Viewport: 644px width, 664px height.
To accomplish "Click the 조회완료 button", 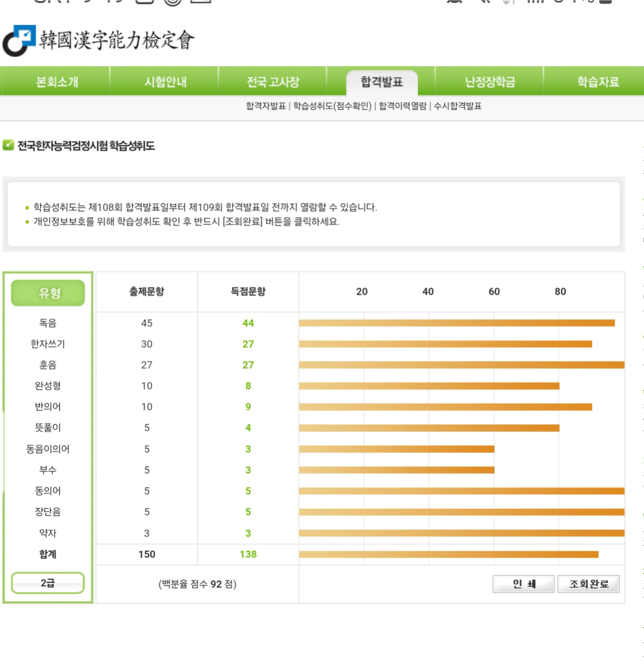I will coord(589,584).
